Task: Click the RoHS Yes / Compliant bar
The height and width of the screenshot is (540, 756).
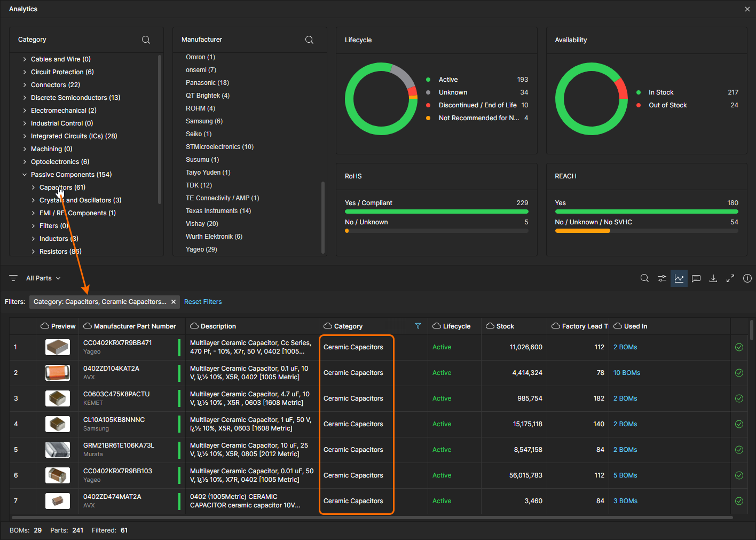Action: pos(436,212)
